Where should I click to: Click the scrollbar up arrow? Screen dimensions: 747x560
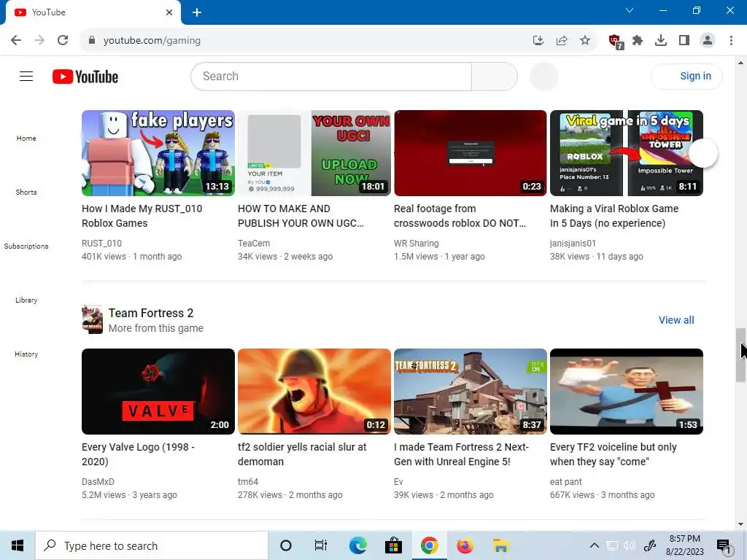coord(740,63)
